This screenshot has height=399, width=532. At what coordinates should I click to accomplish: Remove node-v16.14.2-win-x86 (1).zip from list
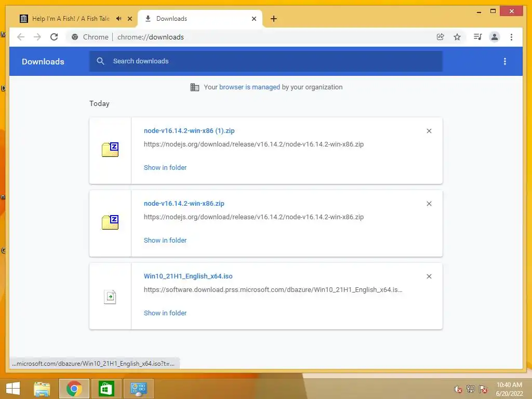[x=429, y=131]
